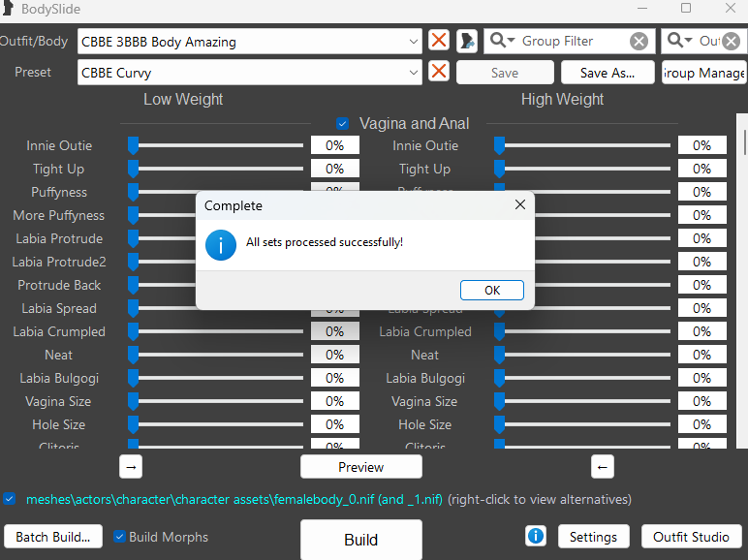
Task: Click Low Weight Vagina Size percent field
Action: pyautogui.click(x=335, y=401)
